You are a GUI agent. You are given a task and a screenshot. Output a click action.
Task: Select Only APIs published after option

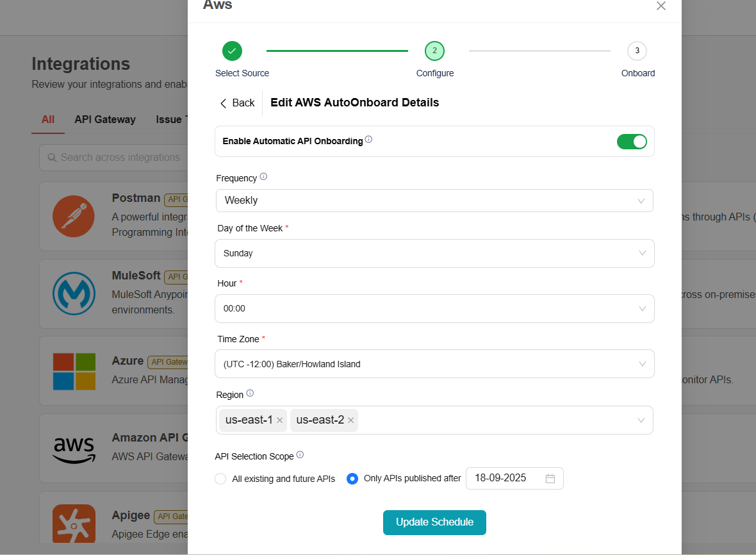coord(352,479)
